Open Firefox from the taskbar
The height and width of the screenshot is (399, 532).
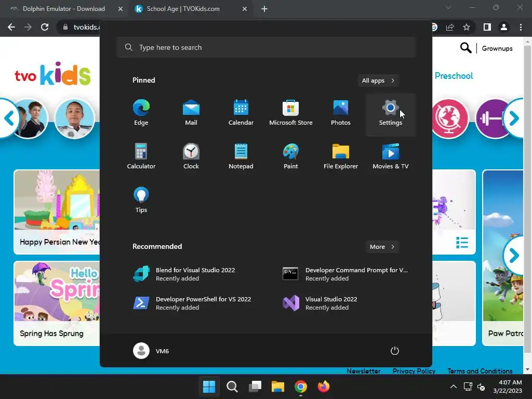pyautogui.click(x=323, y=387)
